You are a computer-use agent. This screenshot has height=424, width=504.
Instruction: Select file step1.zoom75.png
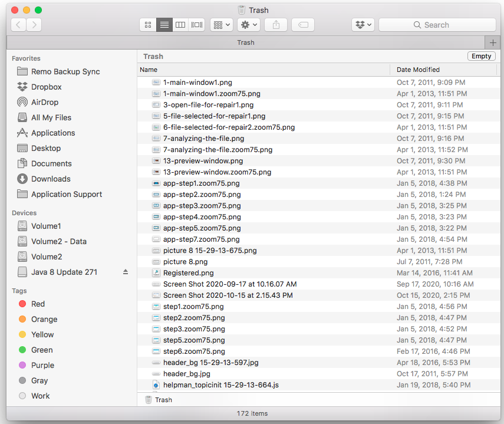(x=318, y=306)
